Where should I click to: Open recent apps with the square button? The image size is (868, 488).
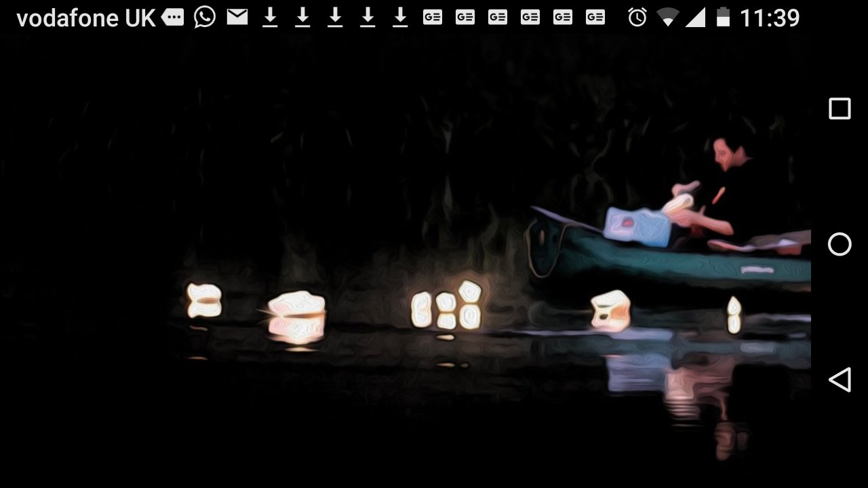[840, 108]
